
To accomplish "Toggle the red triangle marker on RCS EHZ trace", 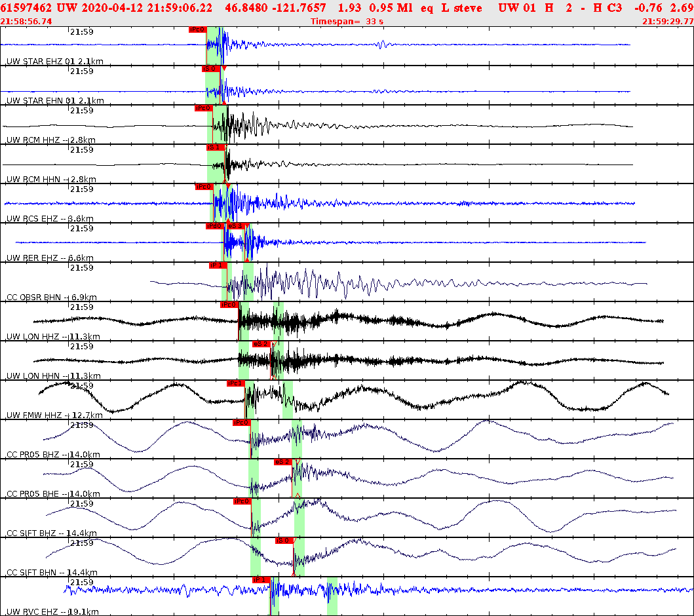I will 229,185.
